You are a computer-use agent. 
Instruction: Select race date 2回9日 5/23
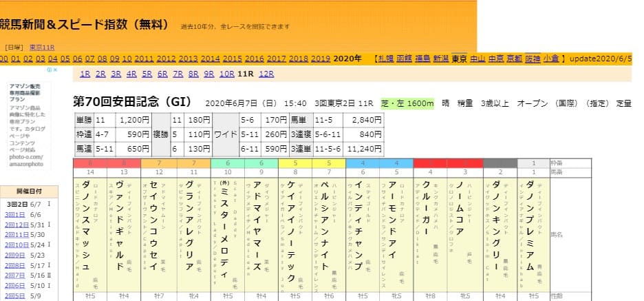(x=15, y=254)
